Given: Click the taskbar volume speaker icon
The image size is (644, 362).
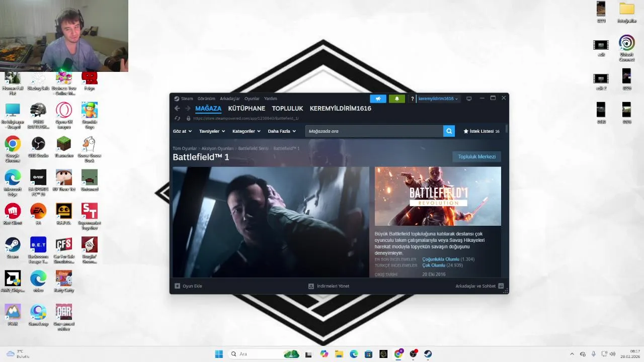Looking at the screenshot, I should click(612, 354).
